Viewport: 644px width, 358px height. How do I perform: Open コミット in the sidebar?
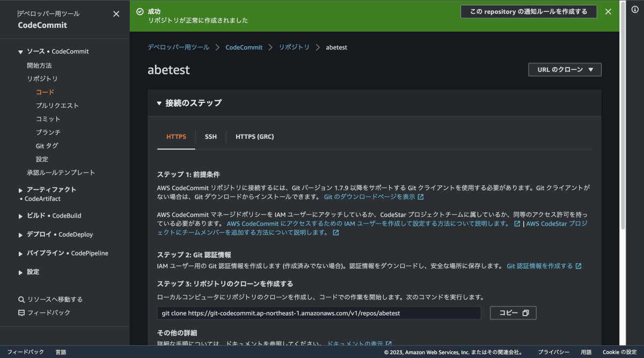click(48, 119)
